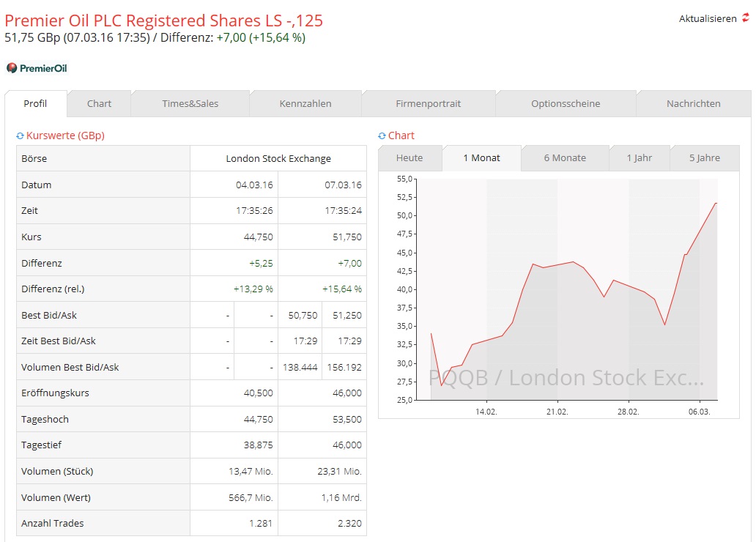Select the 5 Jahre chart range
The width and height of the screenshot is (756, 542).
click(x=704, y=157)
